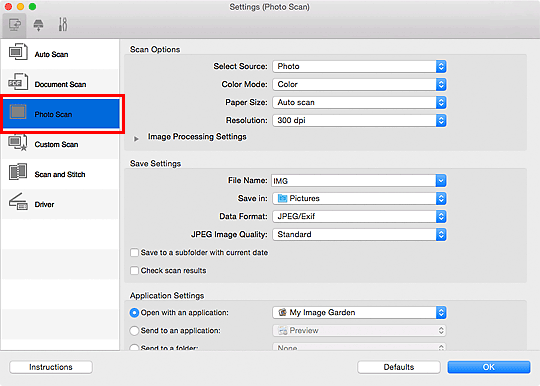Click the Scan Options section heading

coord(155,50)
